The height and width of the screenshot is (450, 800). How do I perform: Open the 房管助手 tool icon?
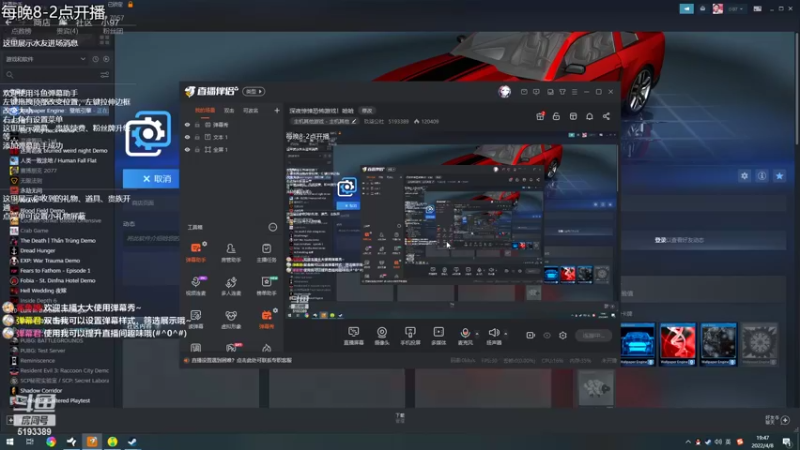click(231, 252)
